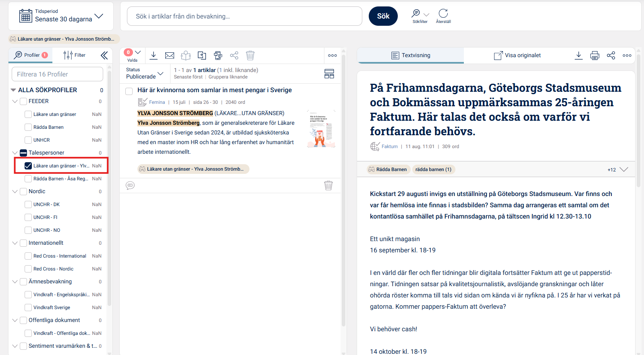Print selected articles from list toolbar
Image resolution: width=644 pixels, height=355 pixels.
click(218, 56)
